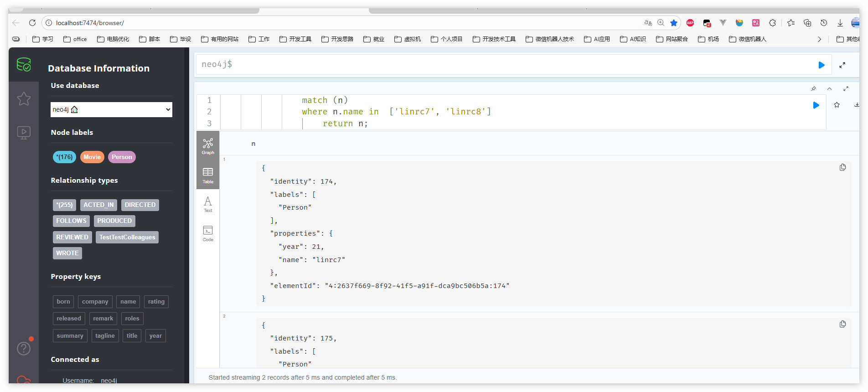Bookmark page with blue star icon
Screen dimensions: 868x392
[x=674, y=23]
